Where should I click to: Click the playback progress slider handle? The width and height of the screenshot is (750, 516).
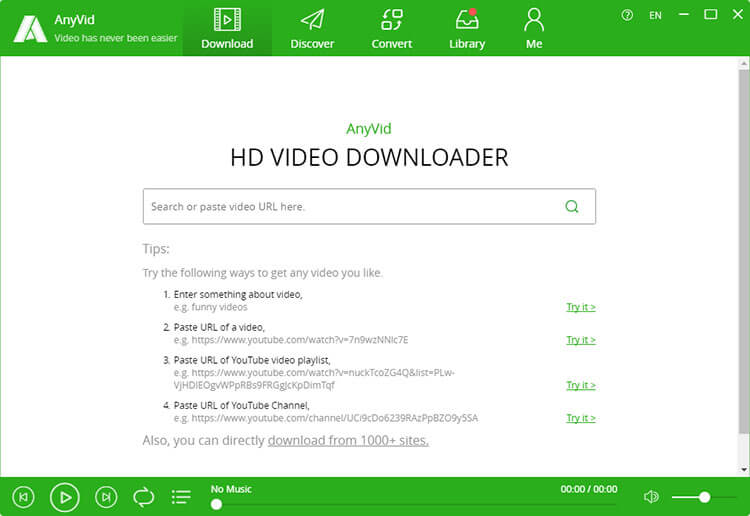[x=216, y=504]
